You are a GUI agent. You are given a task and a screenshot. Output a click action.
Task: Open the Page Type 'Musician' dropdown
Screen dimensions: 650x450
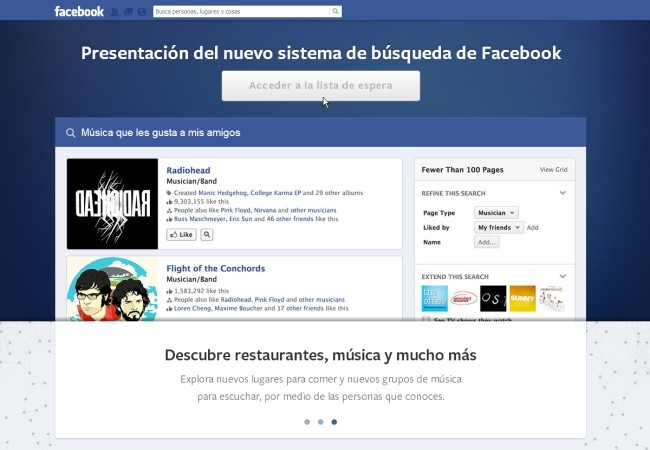click(x=496, y=213)
